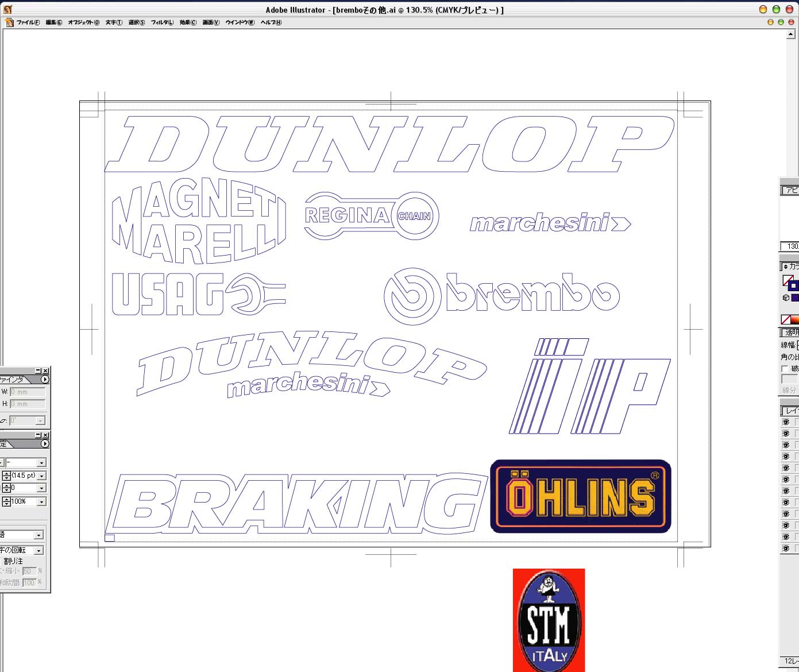Open the フィルタ(L) menu
Viewport: 799px width, 672px height.
(x=162, y=22)
